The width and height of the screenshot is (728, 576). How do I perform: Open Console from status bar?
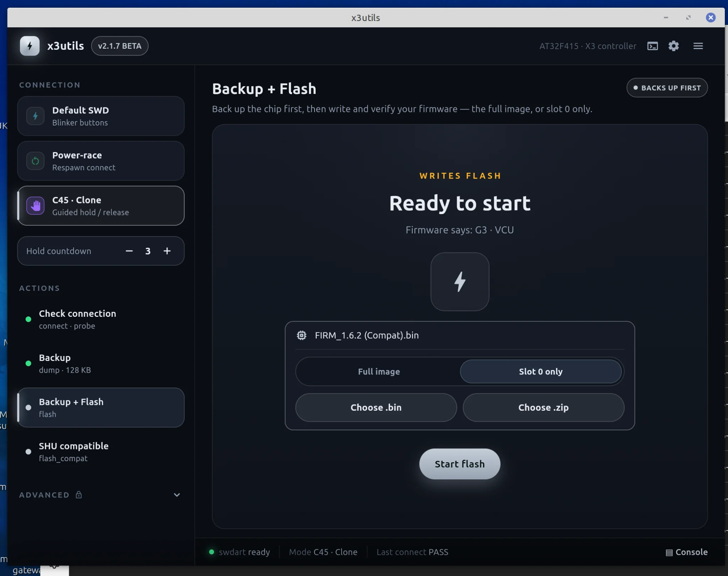pyautogui.click(x=686, y=552)
